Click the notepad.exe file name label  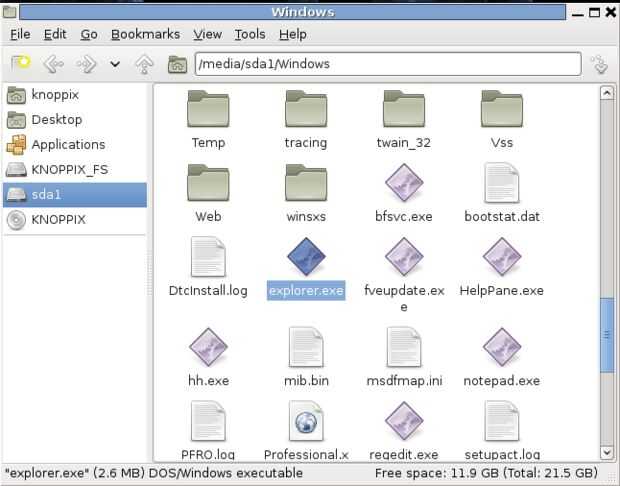[501, 381]
